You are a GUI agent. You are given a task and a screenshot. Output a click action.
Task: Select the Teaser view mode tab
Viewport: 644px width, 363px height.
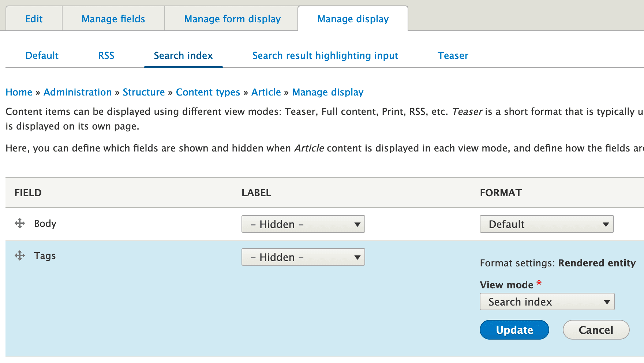coord(453,56)
